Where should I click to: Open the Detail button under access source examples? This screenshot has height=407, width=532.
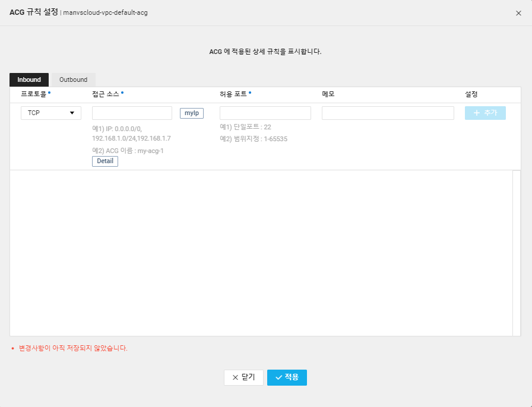point(104,161)
